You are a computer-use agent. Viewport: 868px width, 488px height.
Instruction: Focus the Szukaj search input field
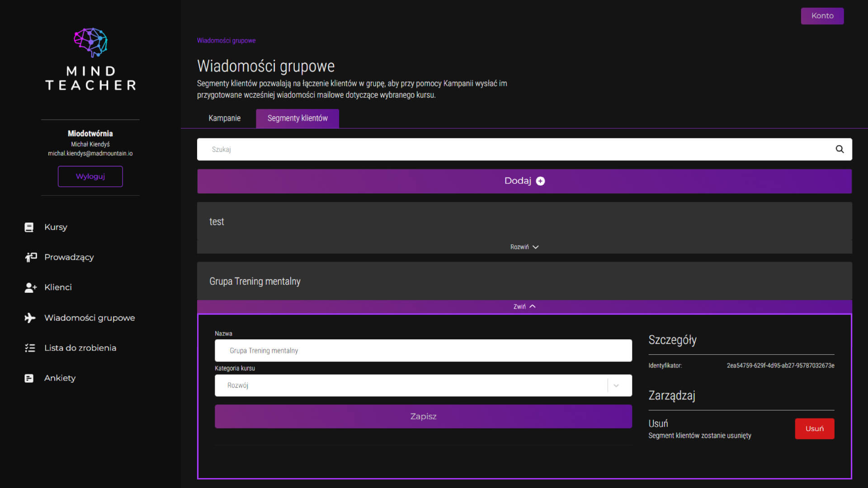click(515, 149)
